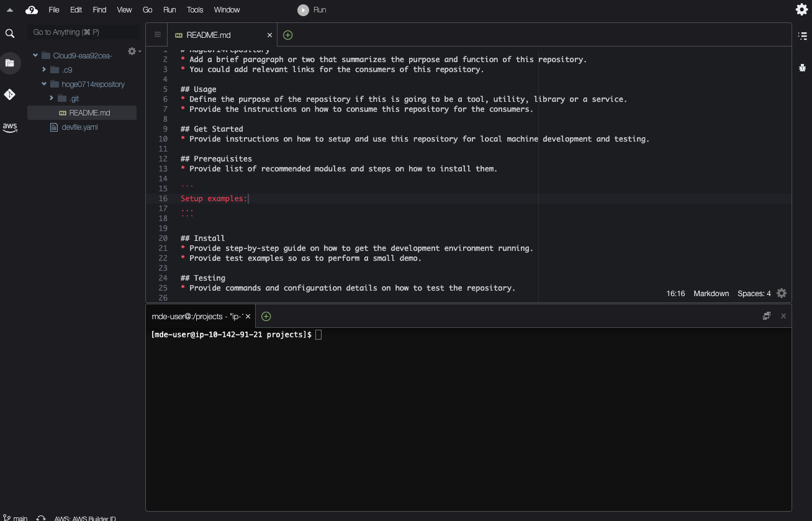
Task: Open the file tree settings gear dropdown
Action: 134,52
